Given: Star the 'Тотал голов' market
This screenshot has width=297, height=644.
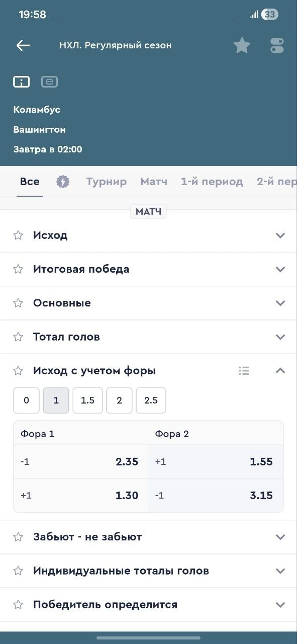Looking at the screenshot, I should click(x=18, y=337).
